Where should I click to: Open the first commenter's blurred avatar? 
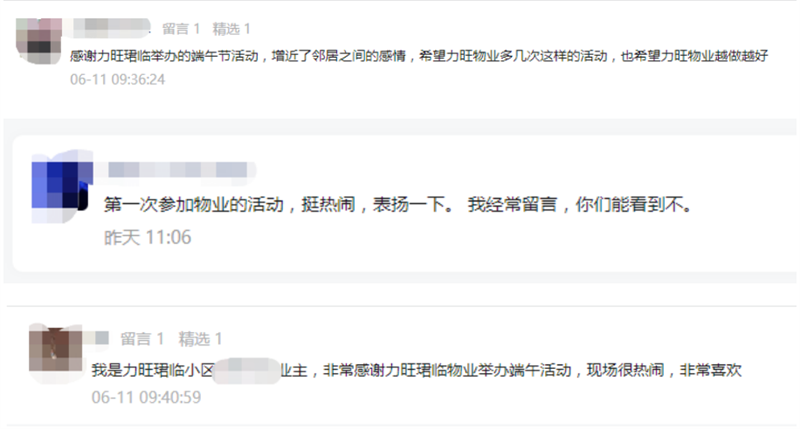click(39, 41)
